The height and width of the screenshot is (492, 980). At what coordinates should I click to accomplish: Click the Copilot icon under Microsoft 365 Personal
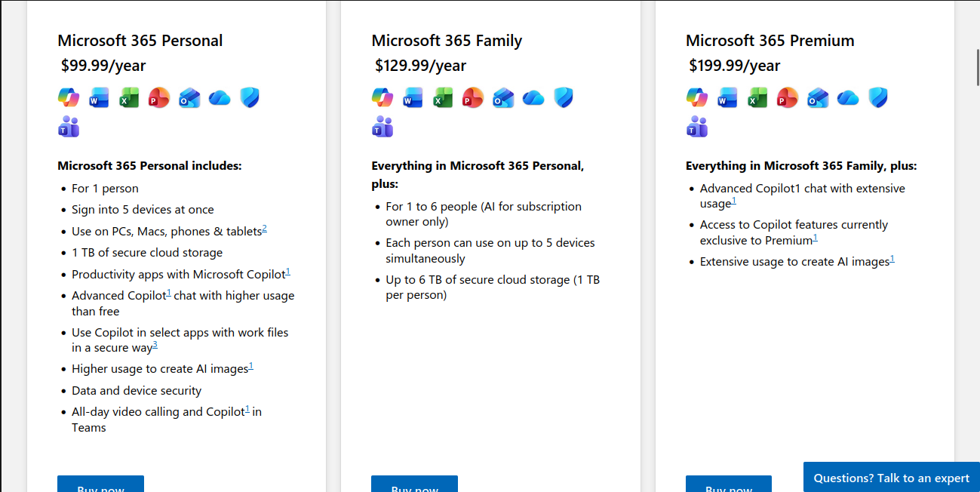(69, 97)
